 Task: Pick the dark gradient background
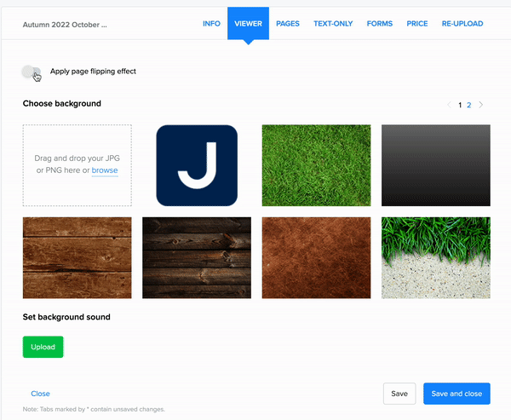point(435,165)
